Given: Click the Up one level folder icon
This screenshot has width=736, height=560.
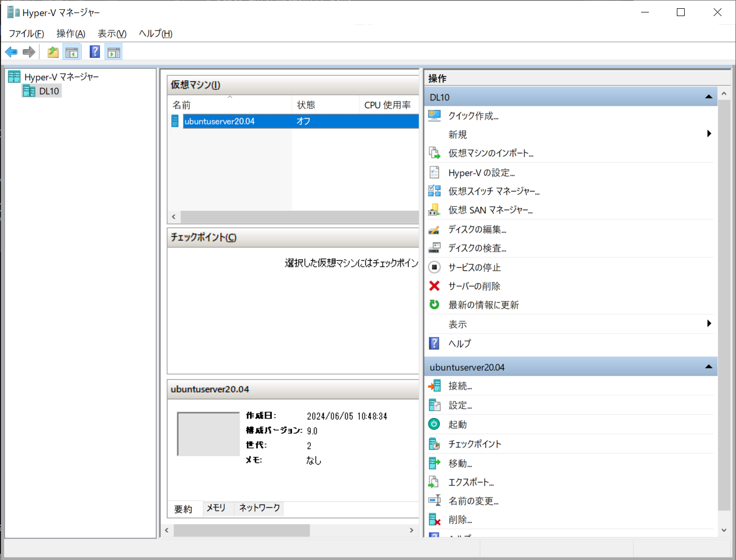Looking at the screenshot, I should pos(53,52).
